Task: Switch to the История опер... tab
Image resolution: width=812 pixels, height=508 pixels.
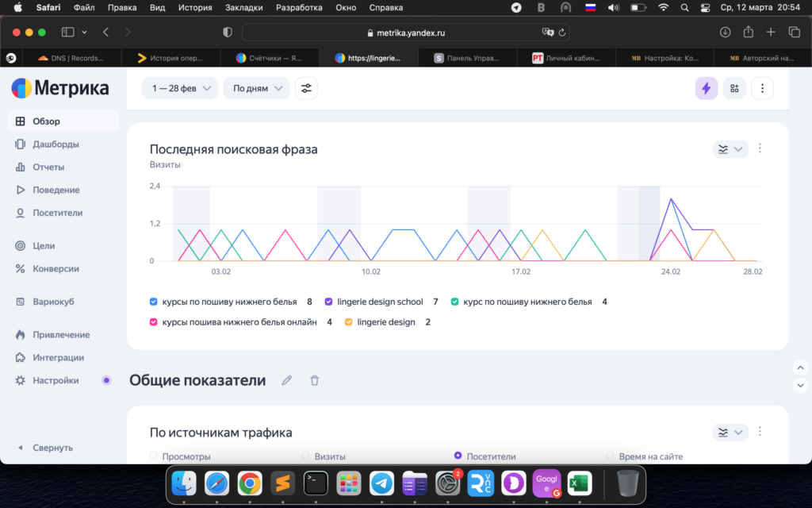Action: 170,58
